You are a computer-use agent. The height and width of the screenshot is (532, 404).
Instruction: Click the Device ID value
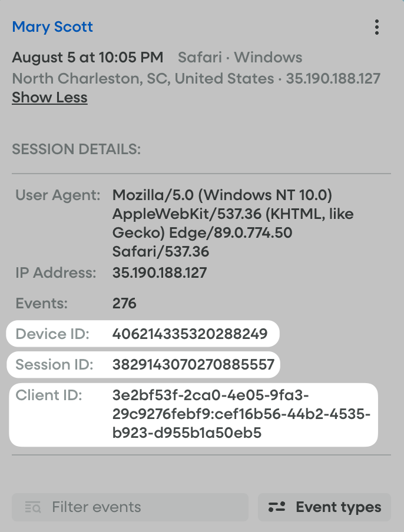190,334
